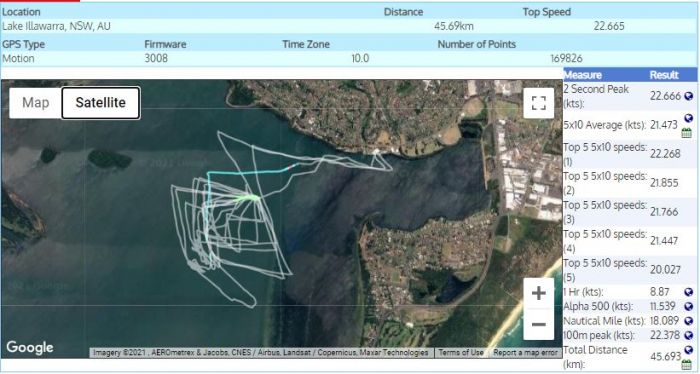Zoom out with the minus button
The image size is (700, 374).
[538, 324]
